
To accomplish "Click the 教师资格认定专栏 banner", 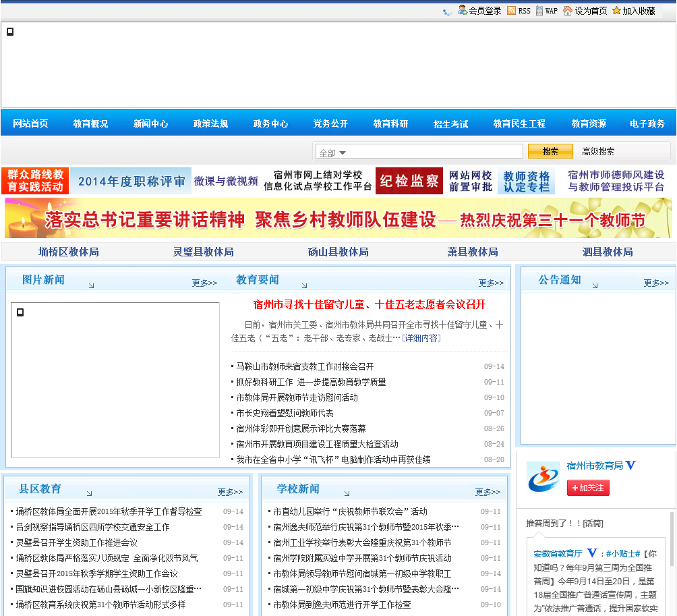I will point(527,181).
